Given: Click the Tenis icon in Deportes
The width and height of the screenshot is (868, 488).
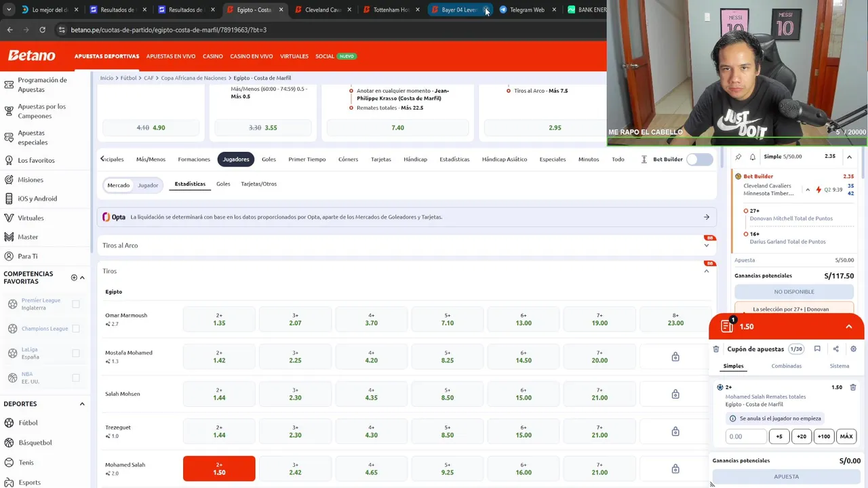Looking at the screenshot, I should pos(9,462).
